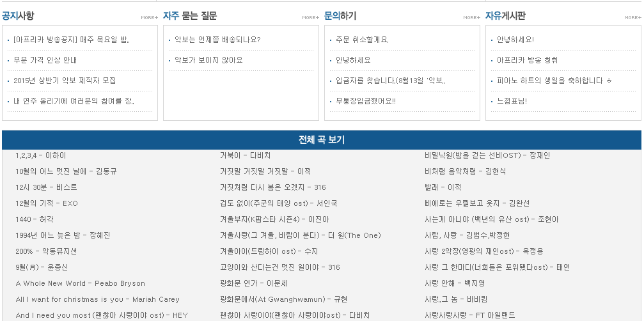Open free board post '안녕하세요!'
Screen dimensions: 644x321
click(x=515, y=40)
